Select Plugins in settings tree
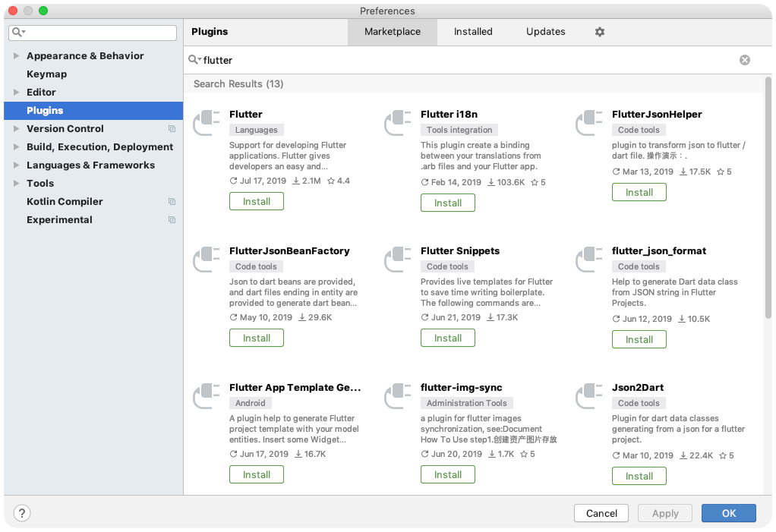 93,110
